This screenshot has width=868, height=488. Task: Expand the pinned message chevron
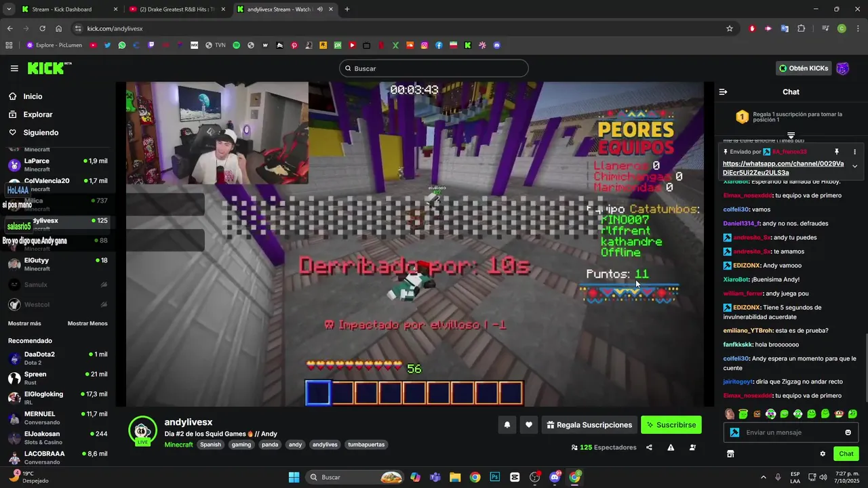[x=854, y=166]
